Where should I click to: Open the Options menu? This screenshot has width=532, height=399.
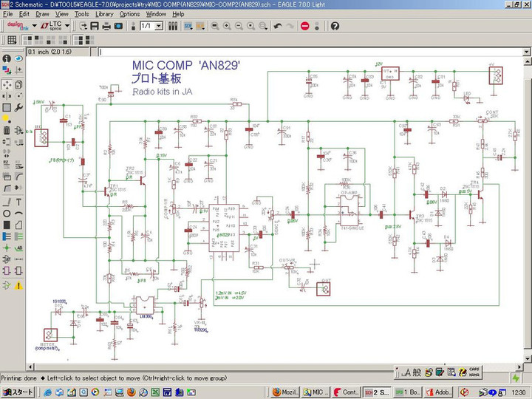[x=129, y=13]
